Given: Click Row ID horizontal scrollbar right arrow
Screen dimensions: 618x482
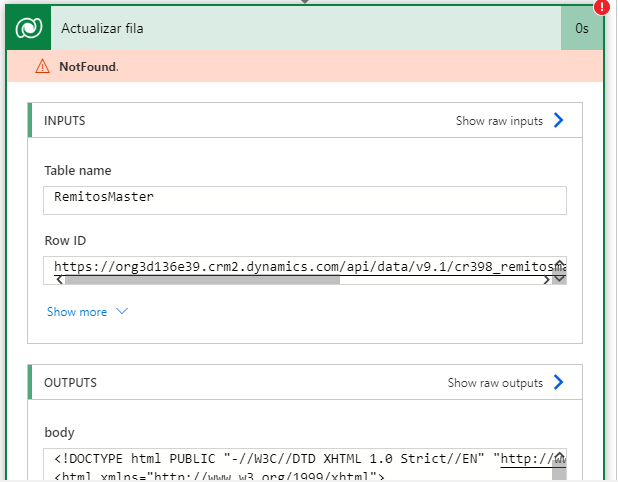Looking at the screenshot, I should (546, 280).
